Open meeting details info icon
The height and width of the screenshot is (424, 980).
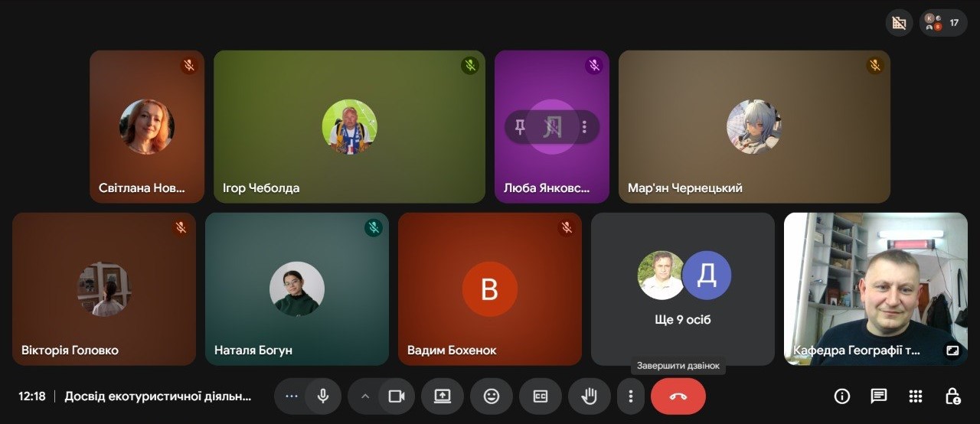tap(842, 396)
